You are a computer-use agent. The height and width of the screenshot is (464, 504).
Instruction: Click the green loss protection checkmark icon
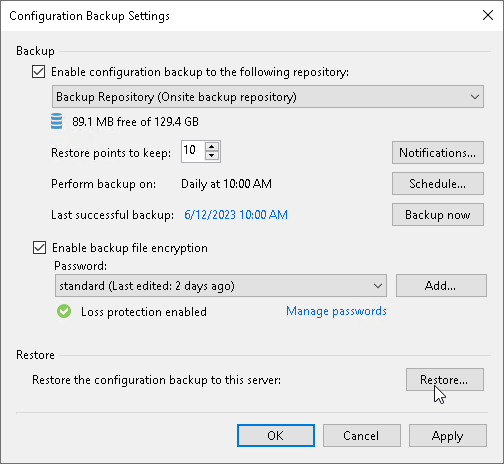[64, 312]
